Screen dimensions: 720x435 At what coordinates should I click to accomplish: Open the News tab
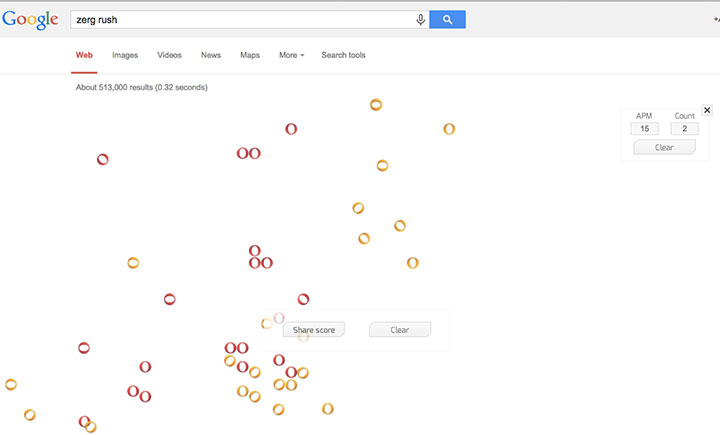[x=211, y=55]
